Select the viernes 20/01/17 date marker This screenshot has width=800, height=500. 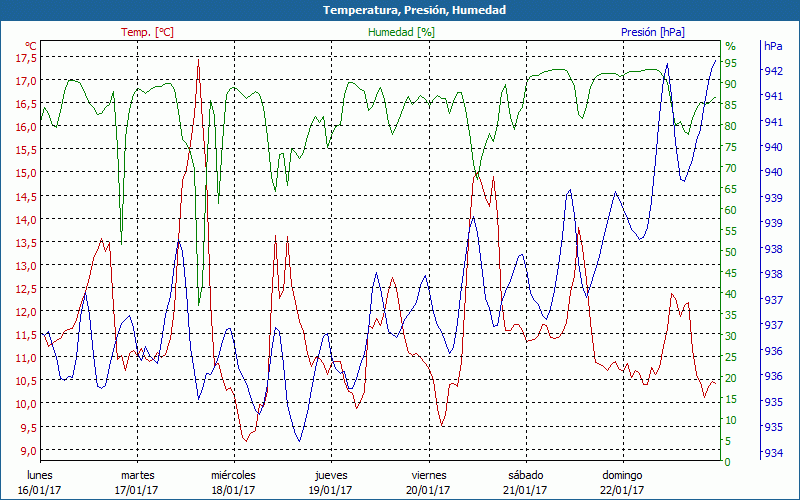(x=428, y=482)
